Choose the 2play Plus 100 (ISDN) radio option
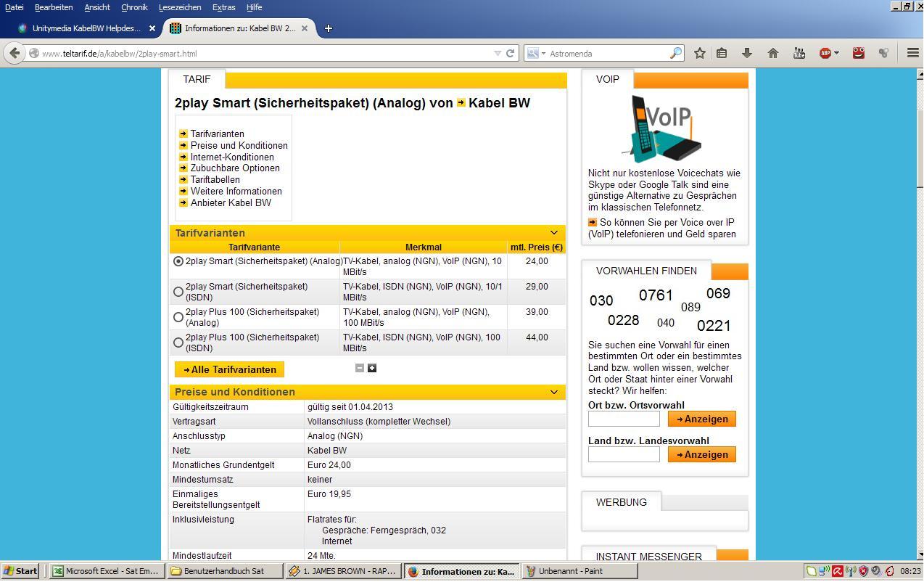The height and width of the screenshot is (582, 924). [178, 343]
